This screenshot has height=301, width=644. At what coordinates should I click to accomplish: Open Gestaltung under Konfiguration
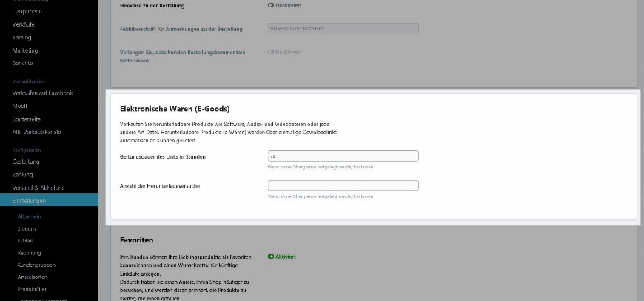pyautogui.click(x=26, y=162)
